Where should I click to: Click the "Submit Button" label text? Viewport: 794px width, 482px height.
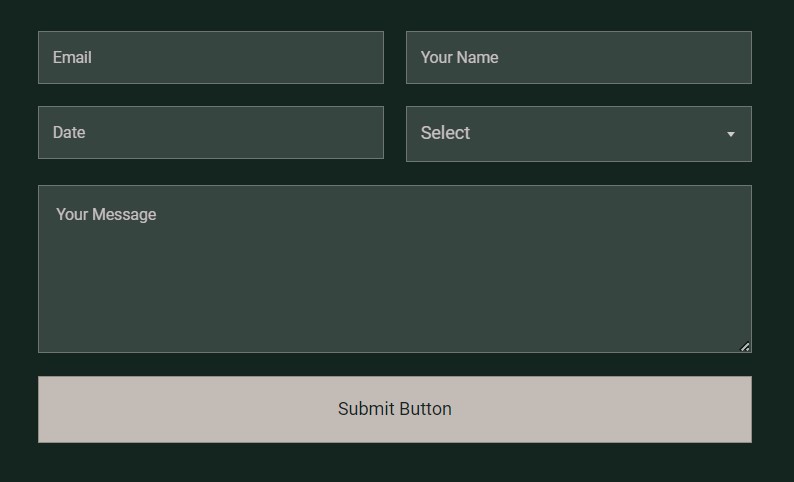click(394, 409)
